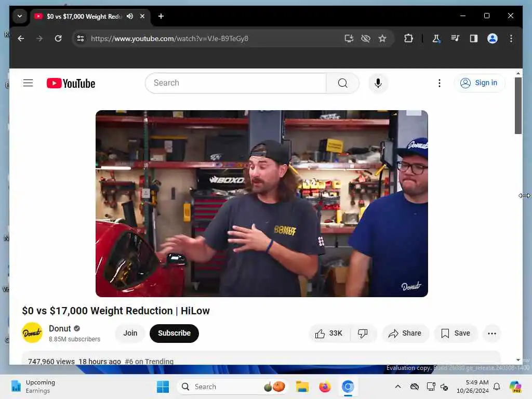The image size is (532, 399).
Task: Click the taskbar Search box
Action: tap(232, 387)
